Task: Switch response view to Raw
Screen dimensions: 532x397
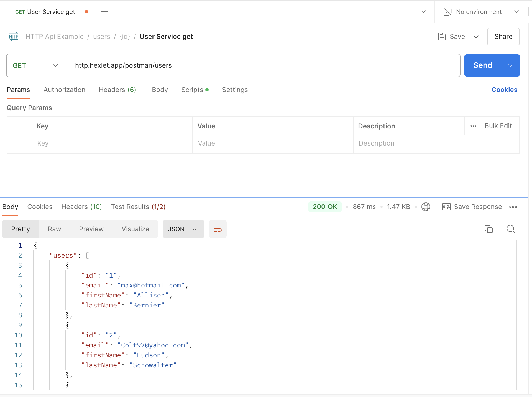Action: tap(54, 229)
